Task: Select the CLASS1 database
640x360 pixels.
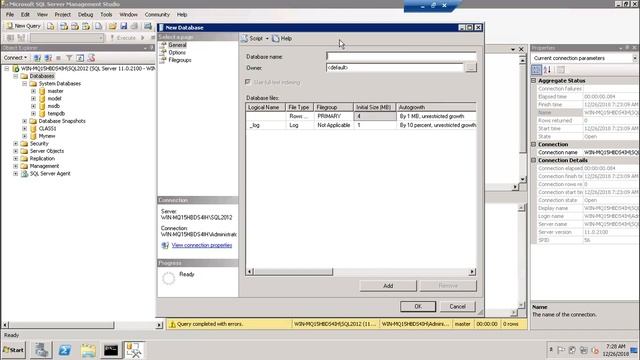Action: [x=47, y=129]
